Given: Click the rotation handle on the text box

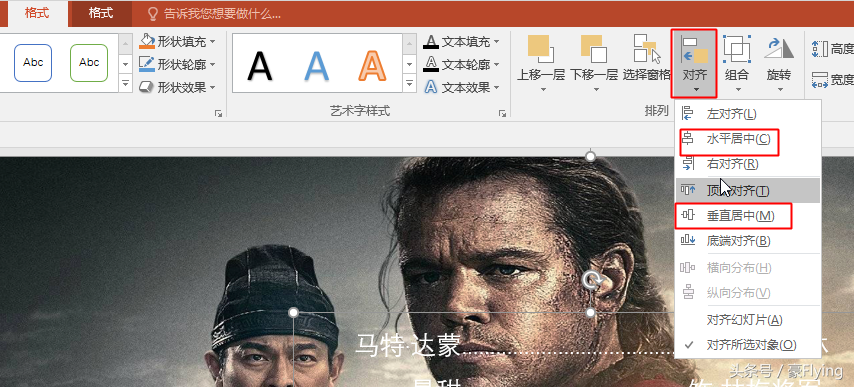Looking at the screenshot, I should click(x=591, y=281).
